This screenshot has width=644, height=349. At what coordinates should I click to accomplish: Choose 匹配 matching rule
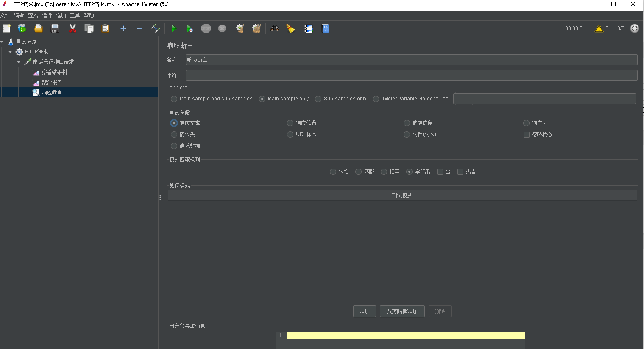pyautogui.click(x=365, y=172)
